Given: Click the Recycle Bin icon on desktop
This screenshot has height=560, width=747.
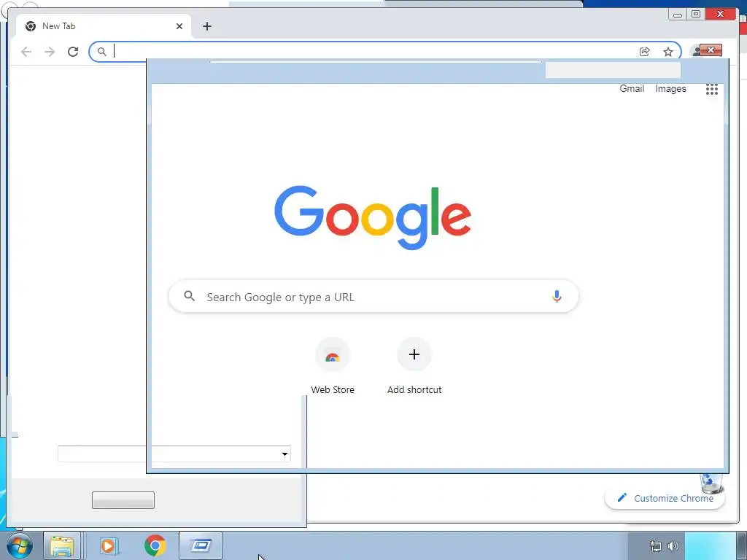Looking at the screenshot, I should tap(711, 483).
